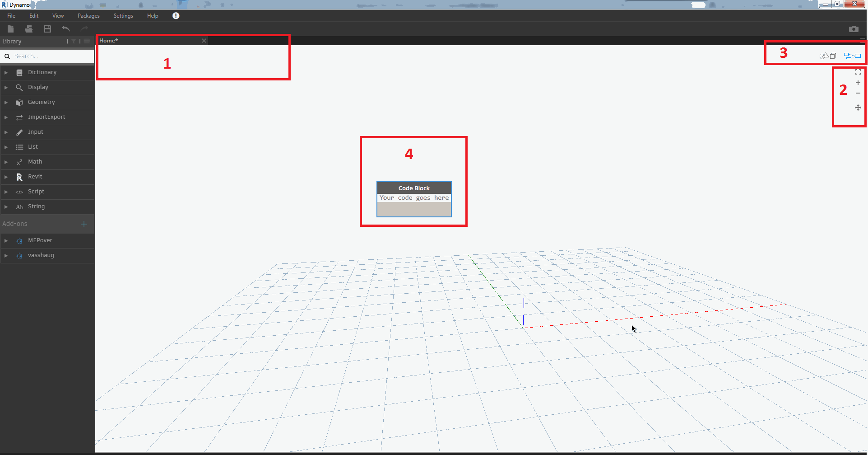Click the library Search field

point(52,56)
